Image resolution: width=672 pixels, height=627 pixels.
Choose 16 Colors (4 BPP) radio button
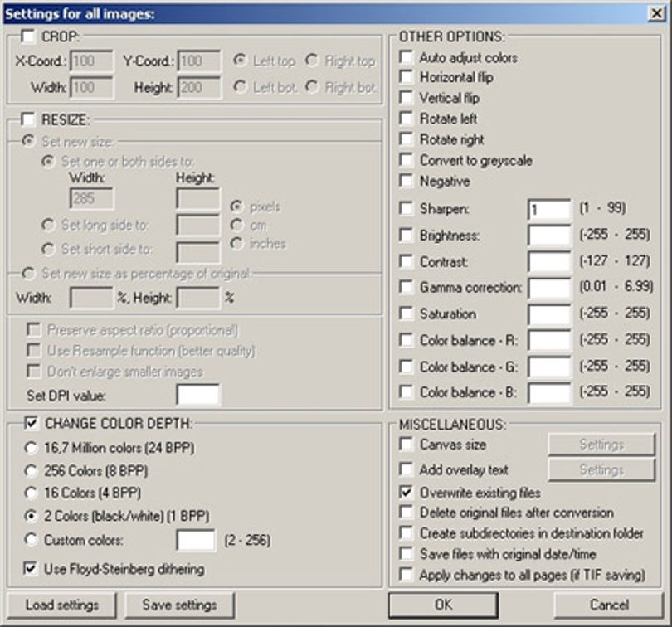pos(31,493)
